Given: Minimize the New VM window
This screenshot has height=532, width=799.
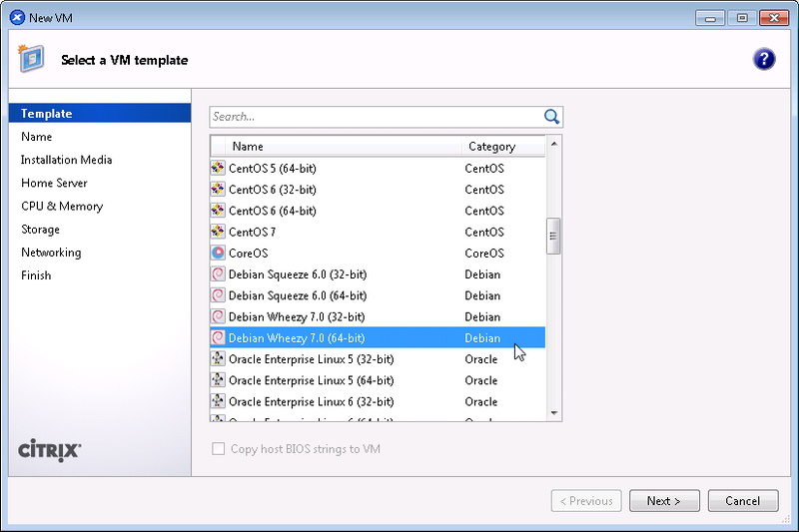Looking at the screenshot, I should tap(709, 18).
